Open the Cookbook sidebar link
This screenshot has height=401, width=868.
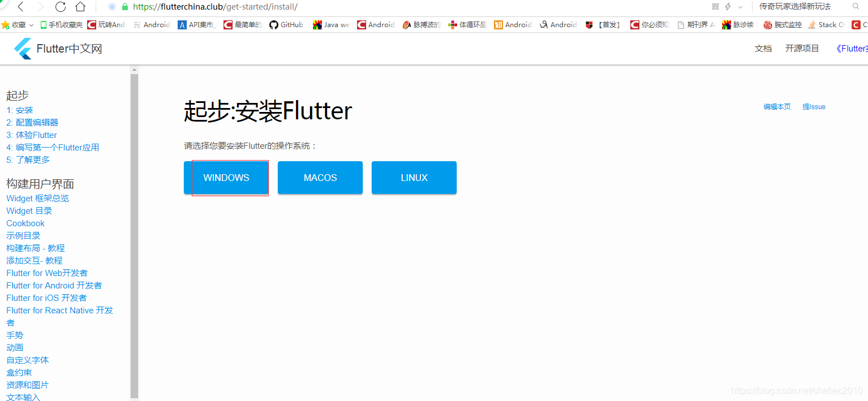(25, 223)
